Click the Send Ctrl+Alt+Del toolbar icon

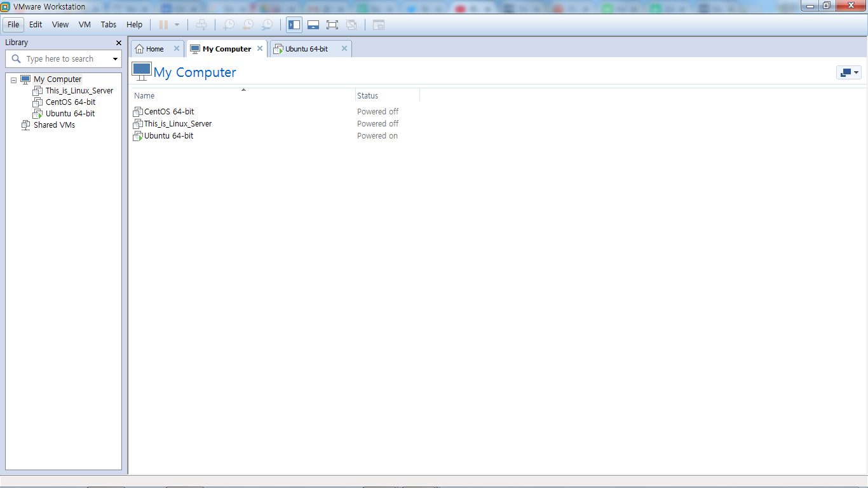point(201,25)
